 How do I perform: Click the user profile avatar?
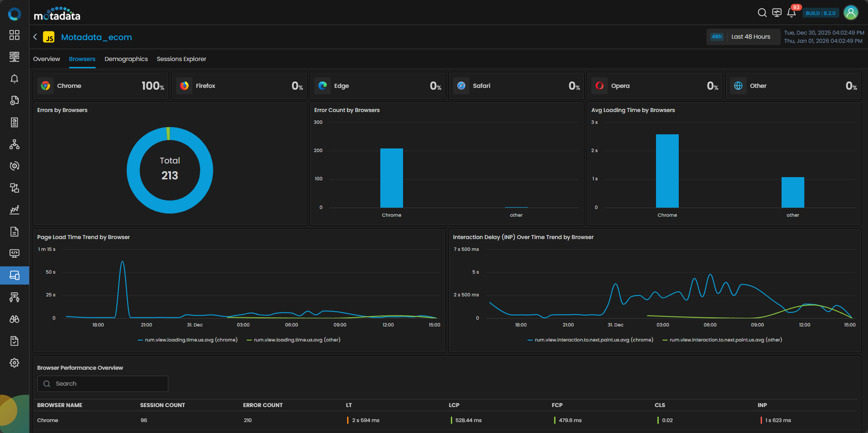click(x=851, y=13)
